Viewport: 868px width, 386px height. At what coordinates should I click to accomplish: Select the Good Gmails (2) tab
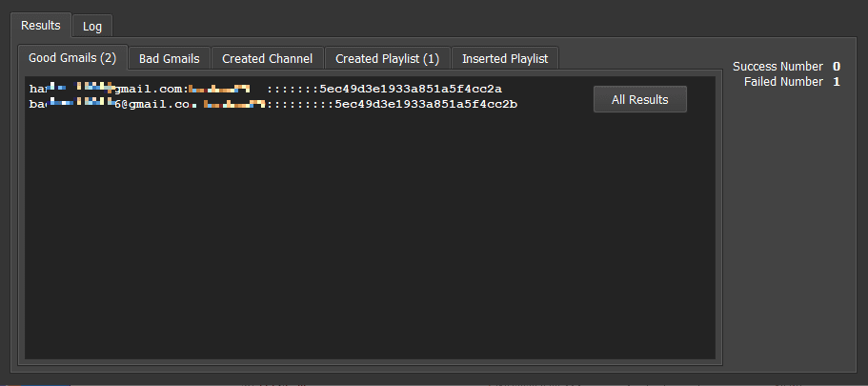point(72,58)
